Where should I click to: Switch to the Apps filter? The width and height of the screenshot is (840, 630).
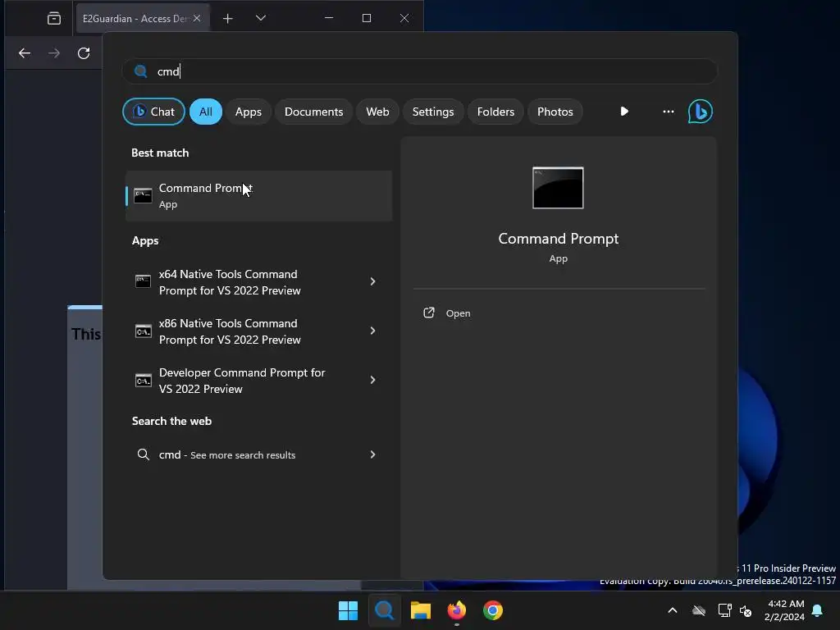(248, 112)
